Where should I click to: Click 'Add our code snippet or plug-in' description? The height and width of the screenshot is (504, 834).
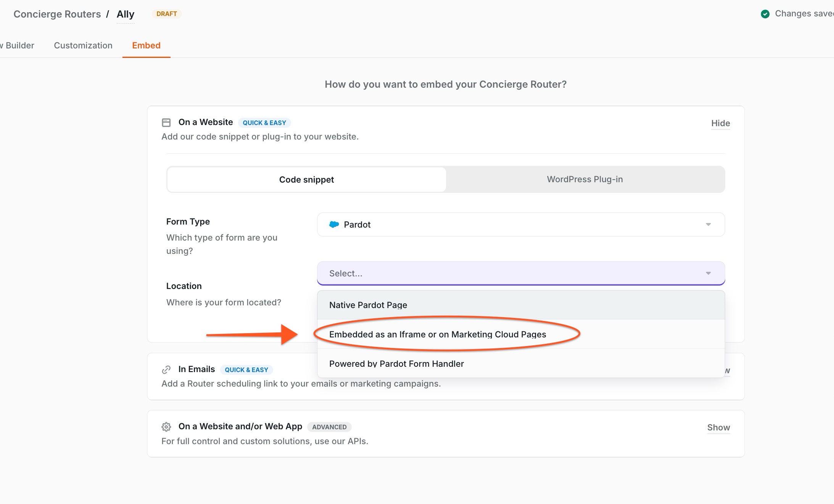260,136
